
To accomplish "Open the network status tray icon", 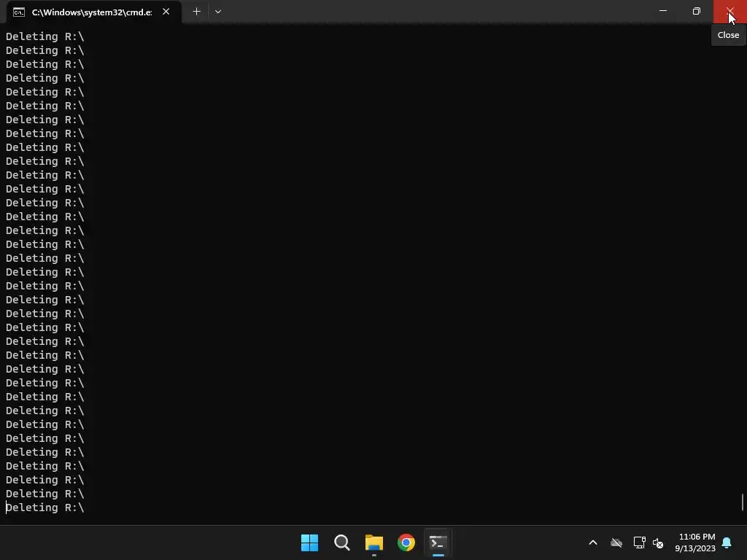I will [x=639, y=542].
